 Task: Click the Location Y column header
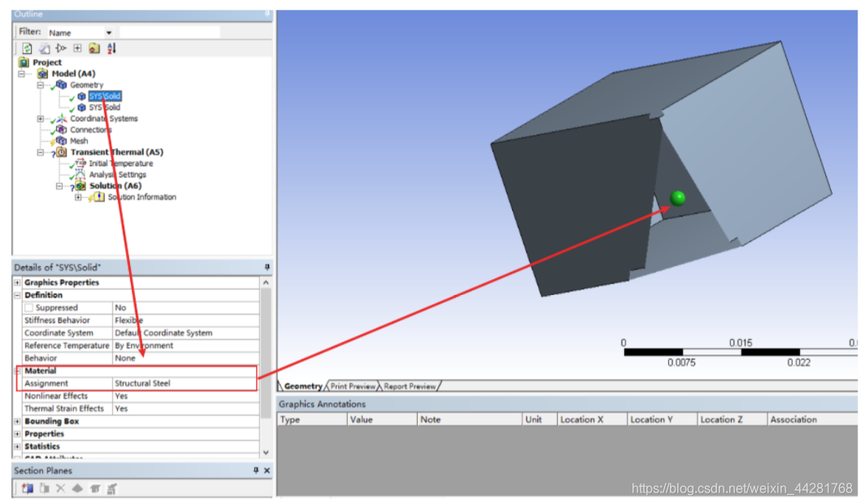[663, 419]
